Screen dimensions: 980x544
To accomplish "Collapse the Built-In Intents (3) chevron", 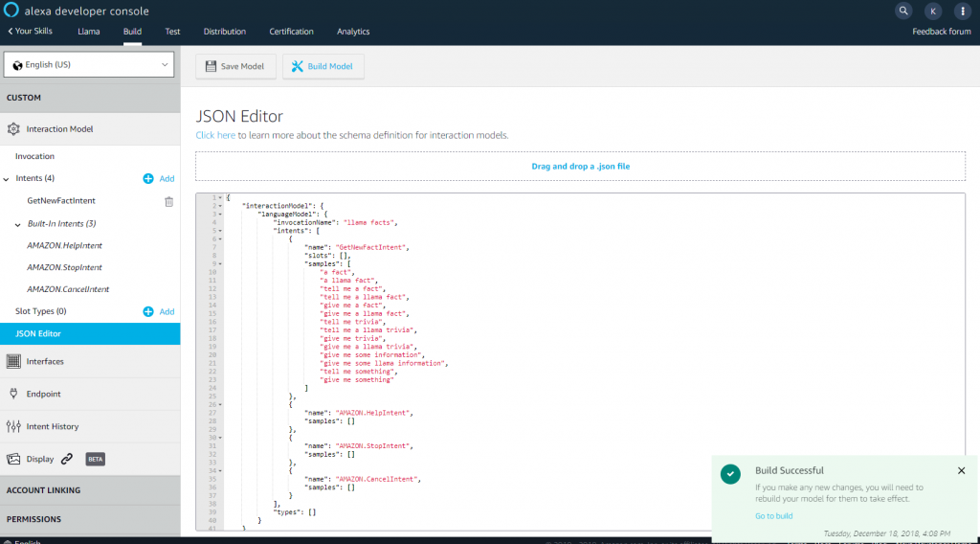I will [17, 224].
